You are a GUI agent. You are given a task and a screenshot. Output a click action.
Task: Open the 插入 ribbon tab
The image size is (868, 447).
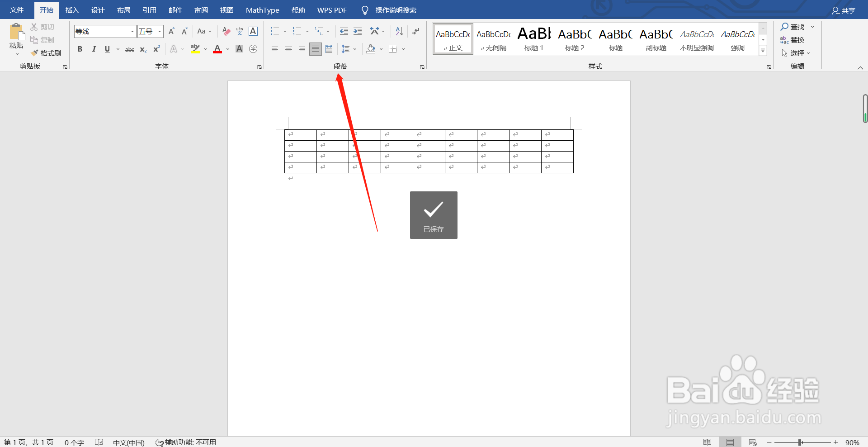coord(72,10)
